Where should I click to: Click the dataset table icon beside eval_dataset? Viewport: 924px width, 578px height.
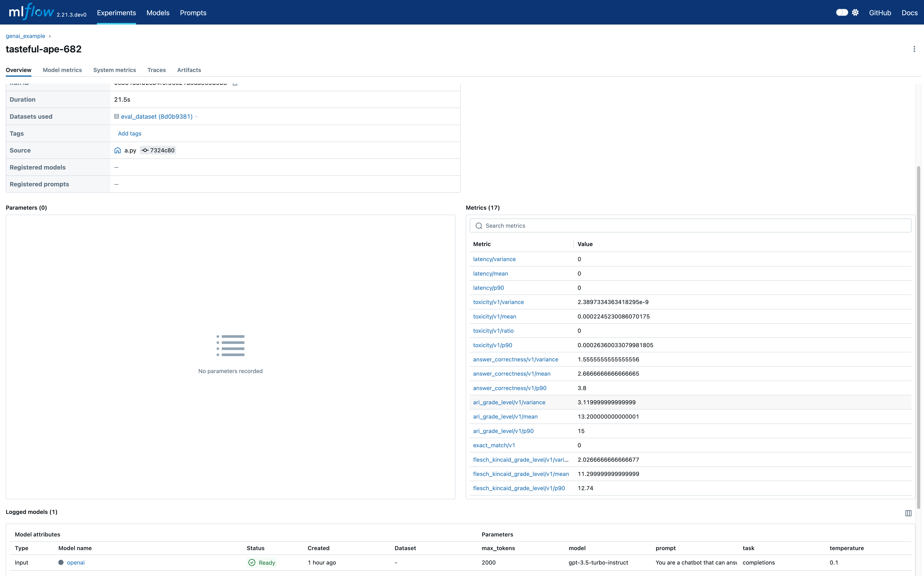116,117
